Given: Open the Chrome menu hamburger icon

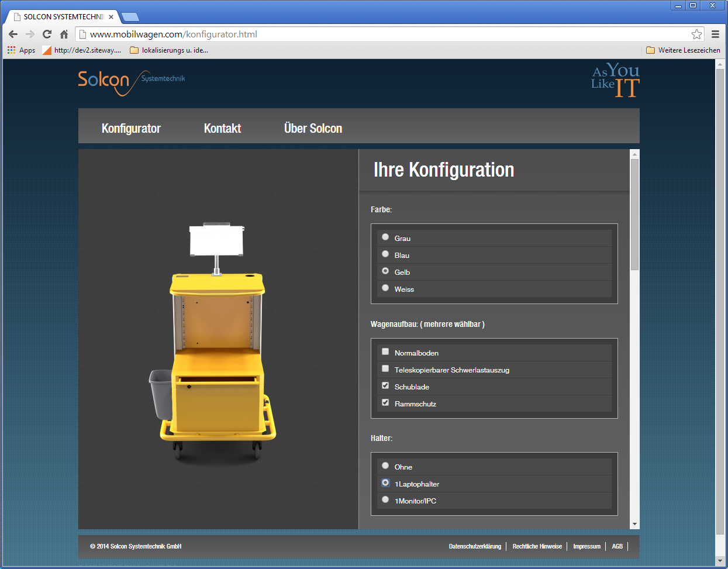Looking at the screenshot, I should (x=715, y=35).
